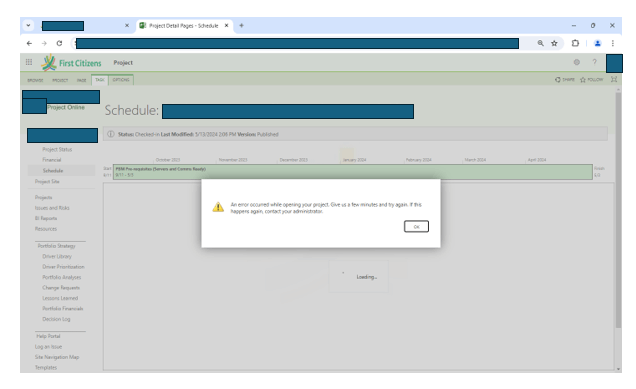Open Log an Issue link
Screen dimensions: 636x389
tap(48, 347)
